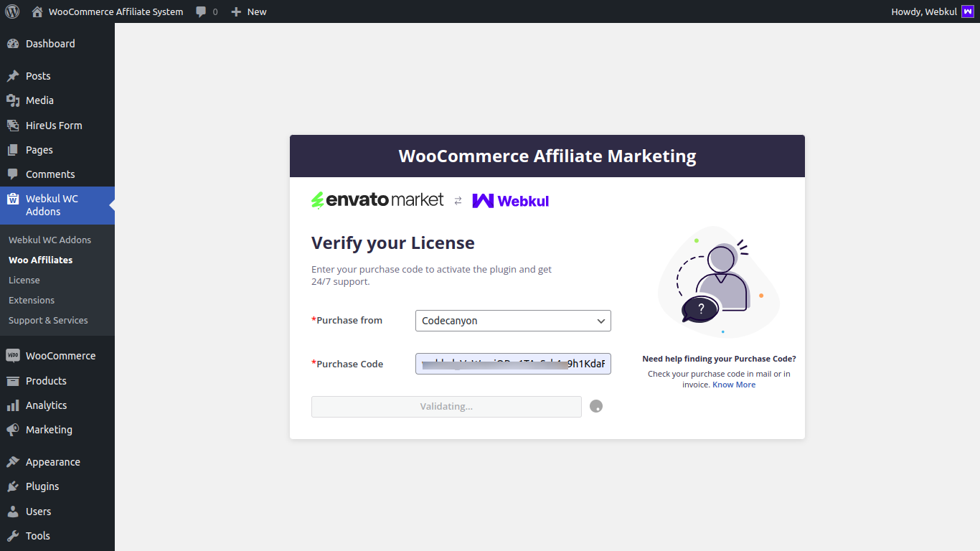980x551 pixels.
Task: Click the Webkul brand logo
Action: [510, 200]
